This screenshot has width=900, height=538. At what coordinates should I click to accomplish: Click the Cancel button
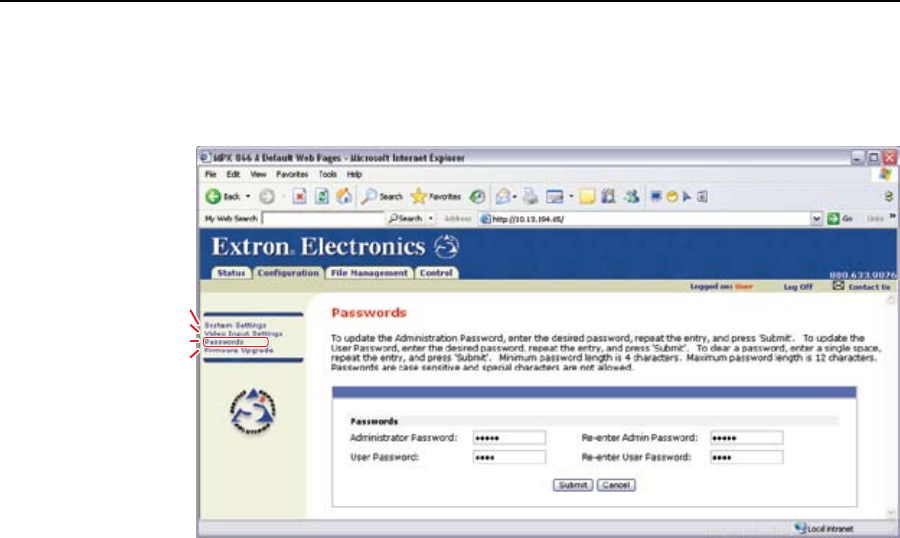(x=616, y=485)
